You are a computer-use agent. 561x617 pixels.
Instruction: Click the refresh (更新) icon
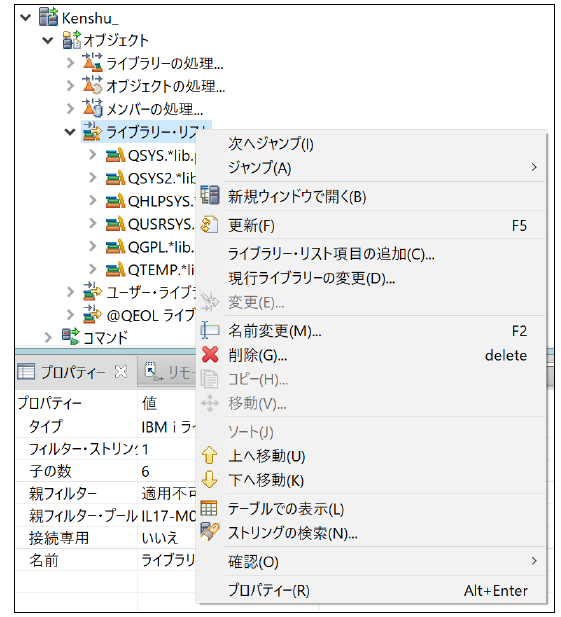pos(209,225)
